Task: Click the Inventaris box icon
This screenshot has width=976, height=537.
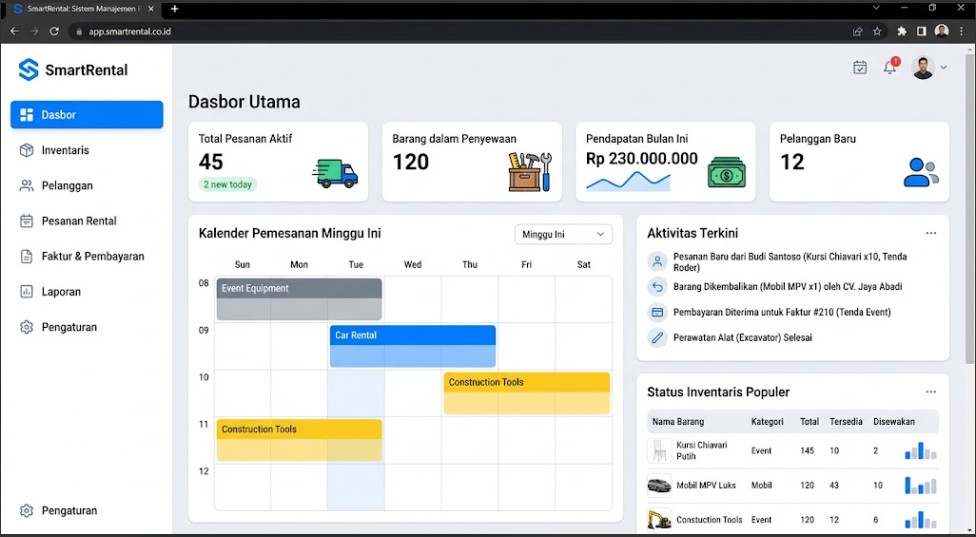Action: pos(26,150)
